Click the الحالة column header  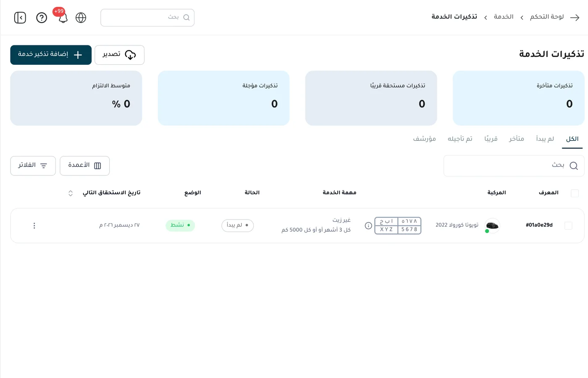[252, 193]
